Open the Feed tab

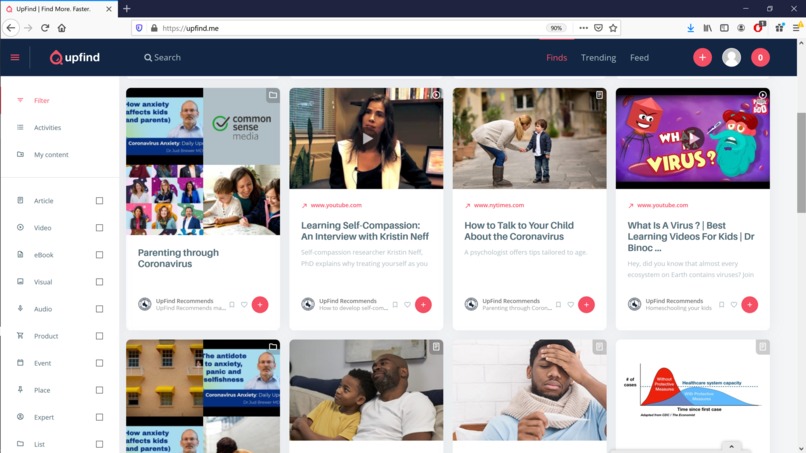click(639, 58)
